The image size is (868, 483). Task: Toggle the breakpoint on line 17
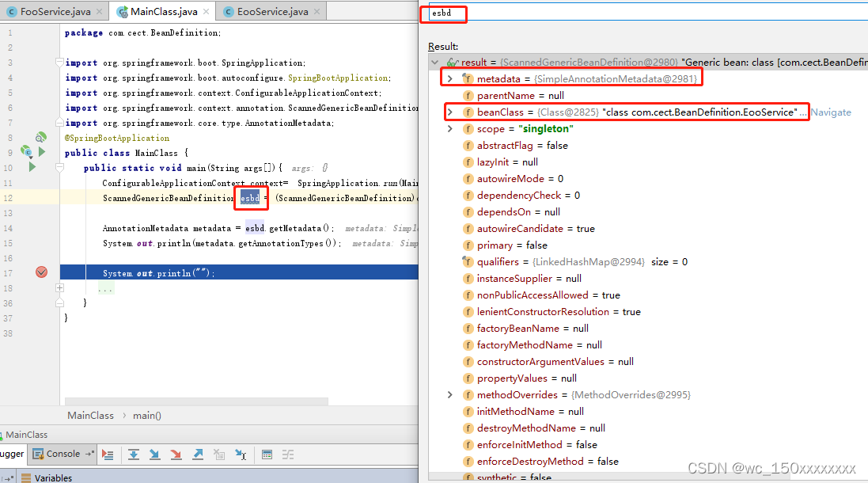pyautogui.click(x=41, y=272)
